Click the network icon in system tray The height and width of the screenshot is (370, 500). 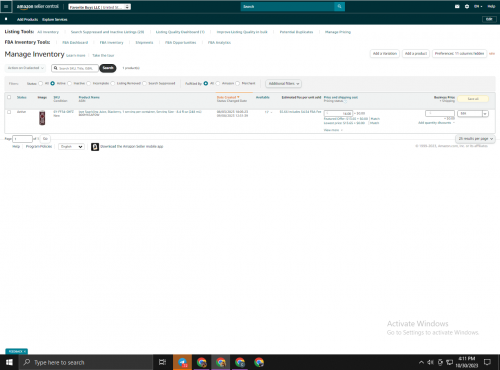point(449,362)
